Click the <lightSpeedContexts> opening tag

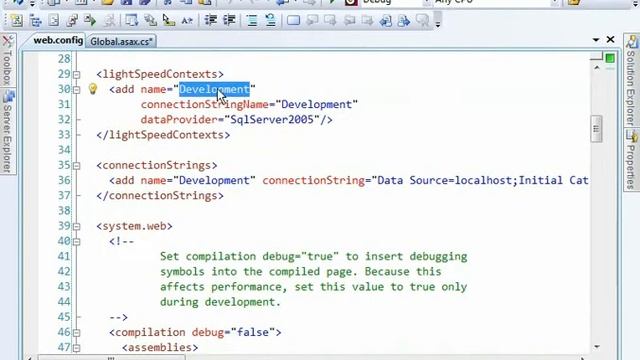point(160,74)
